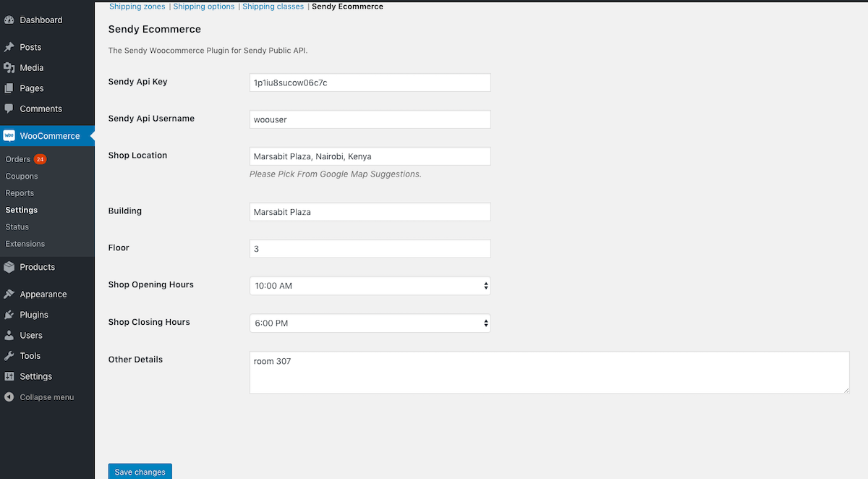
Task: Click Collapse menu text
Action: click(x=47, y=397)
